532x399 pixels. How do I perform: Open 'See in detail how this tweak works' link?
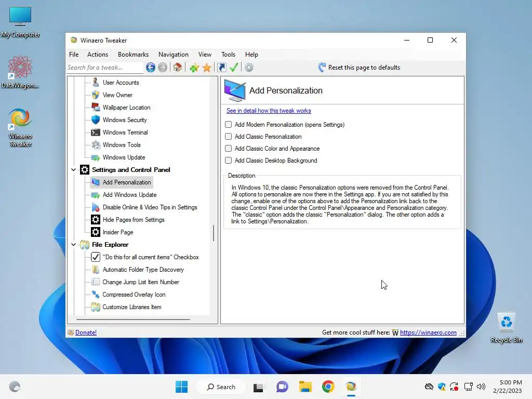tap(269, 111)
